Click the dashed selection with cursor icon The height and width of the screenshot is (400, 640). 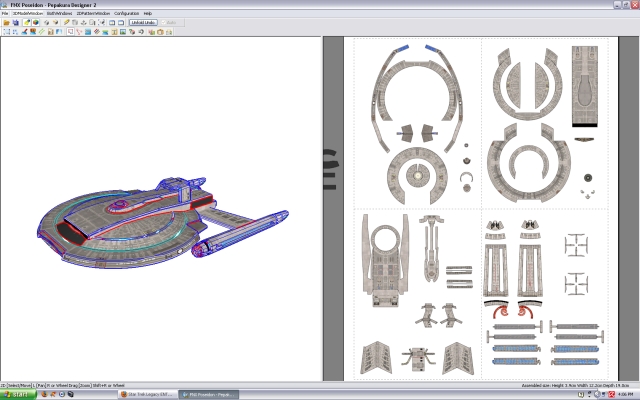(101, 22)
